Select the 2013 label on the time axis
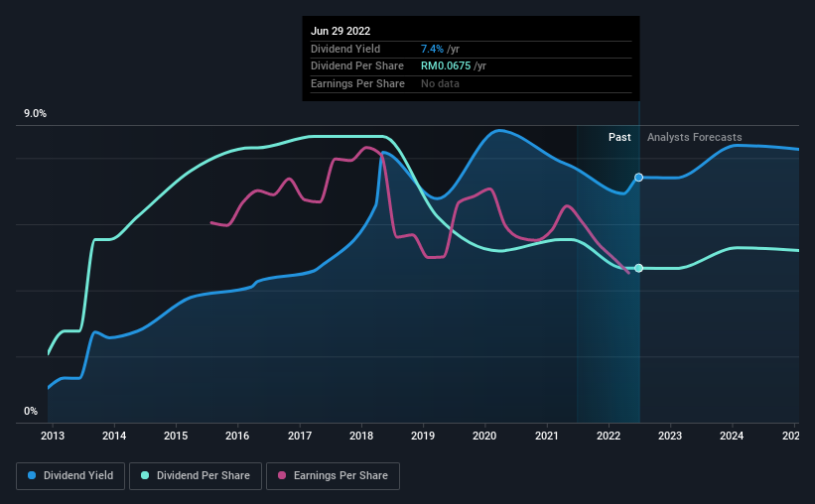Screen dimensions: 815x504 tap(53, 436)
